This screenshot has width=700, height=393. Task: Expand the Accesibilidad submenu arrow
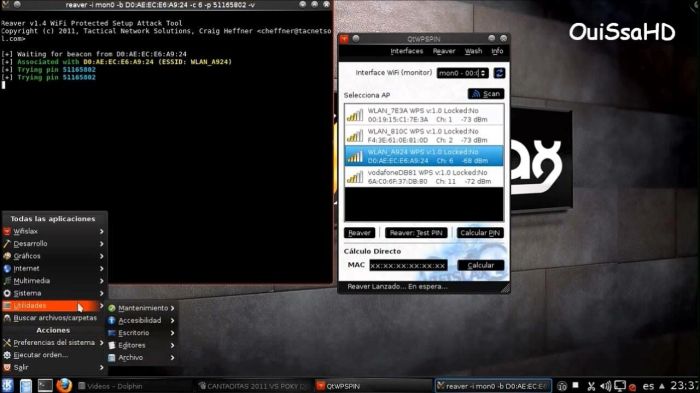[172, 321]
